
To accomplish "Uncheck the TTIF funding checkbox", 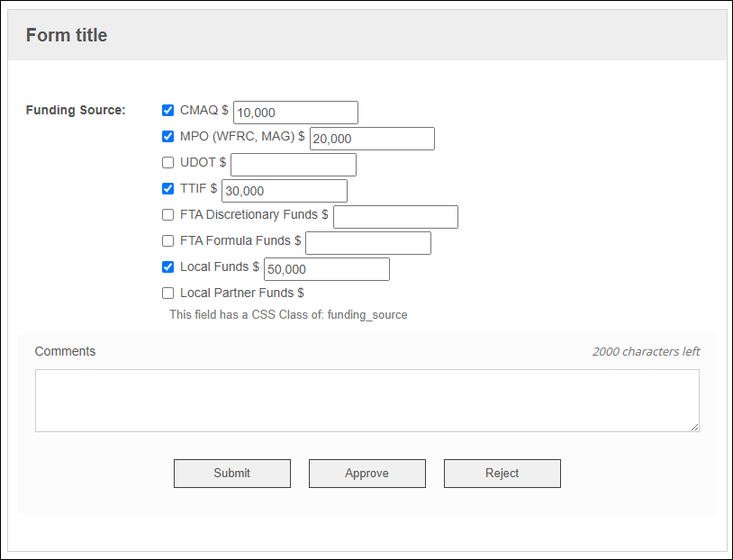I will coord(167,189).
